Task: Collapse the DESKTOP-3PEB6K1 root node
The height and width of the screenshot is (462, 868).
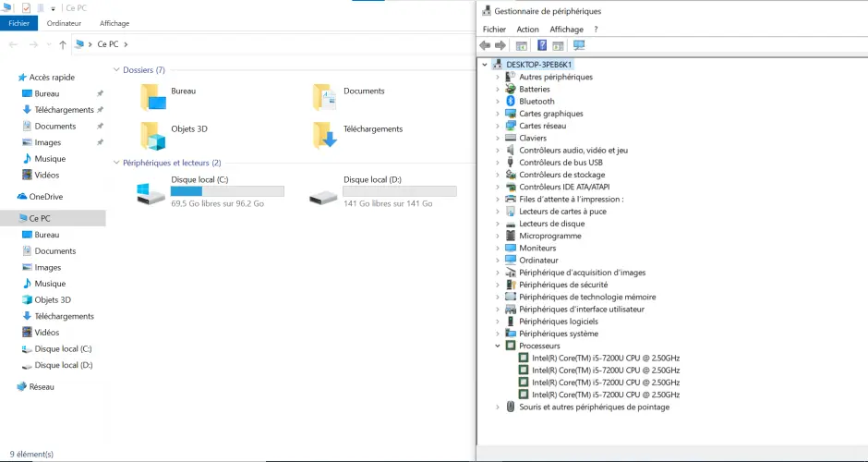Action: tap(485, 65)
